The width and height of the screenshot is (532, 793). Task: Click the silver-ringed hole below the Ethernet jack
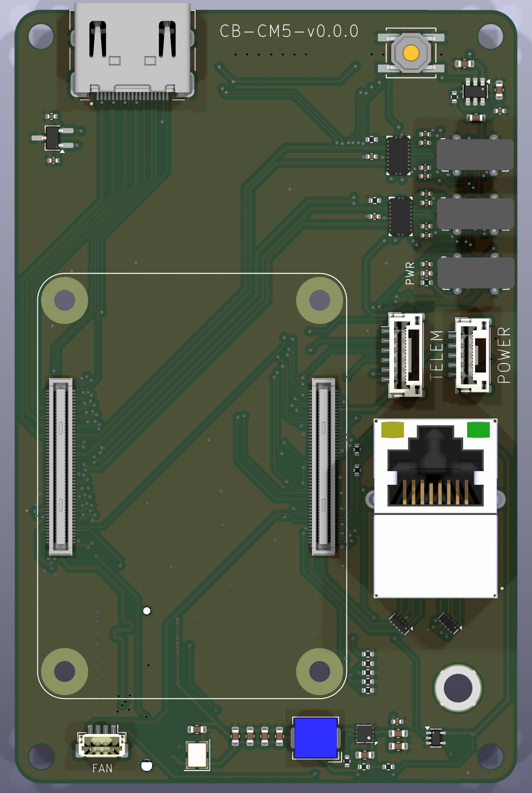point(458,688)
